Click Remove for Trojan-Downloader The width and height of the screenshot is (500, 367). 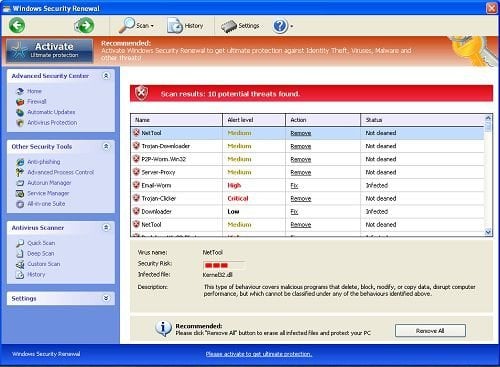tap(301, 146)
